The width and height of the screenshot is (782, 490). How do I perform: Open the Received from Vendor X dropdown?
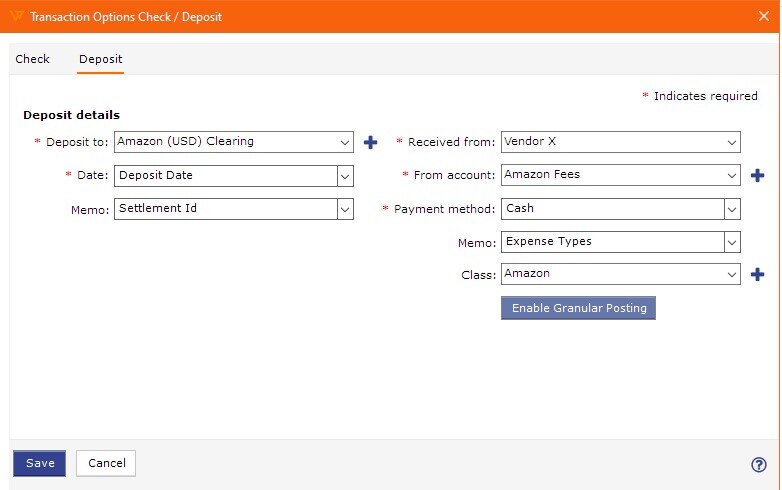point(620,142)
